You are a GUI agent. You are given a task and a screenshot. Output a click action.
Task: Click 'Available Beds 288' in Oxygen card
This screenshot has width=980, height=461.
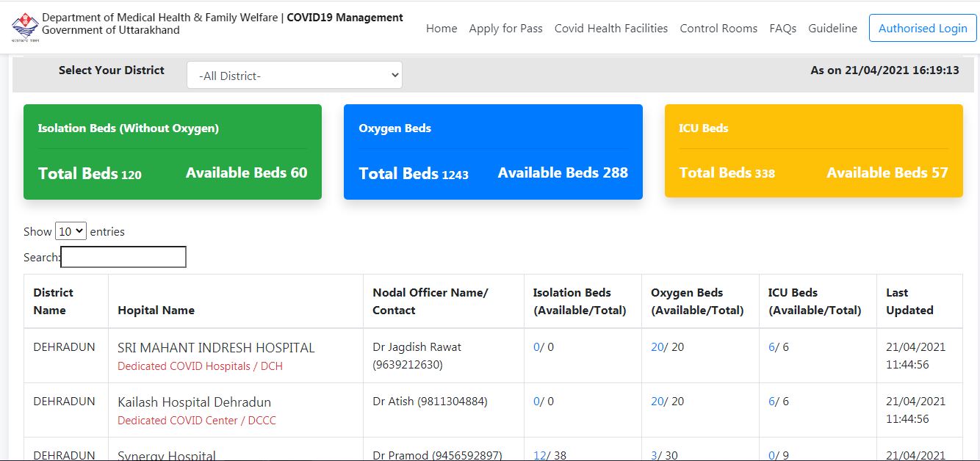[x=563, y=173]
